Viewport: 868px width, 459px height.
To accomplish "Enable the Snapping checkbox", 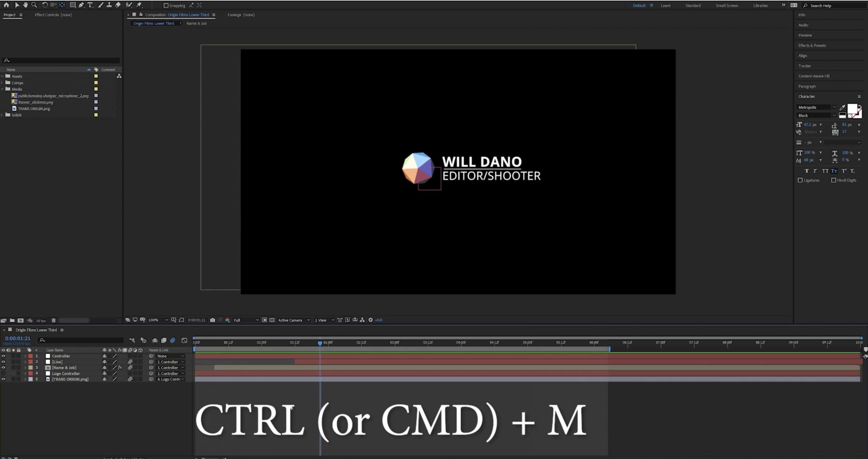I will point(166,5).
